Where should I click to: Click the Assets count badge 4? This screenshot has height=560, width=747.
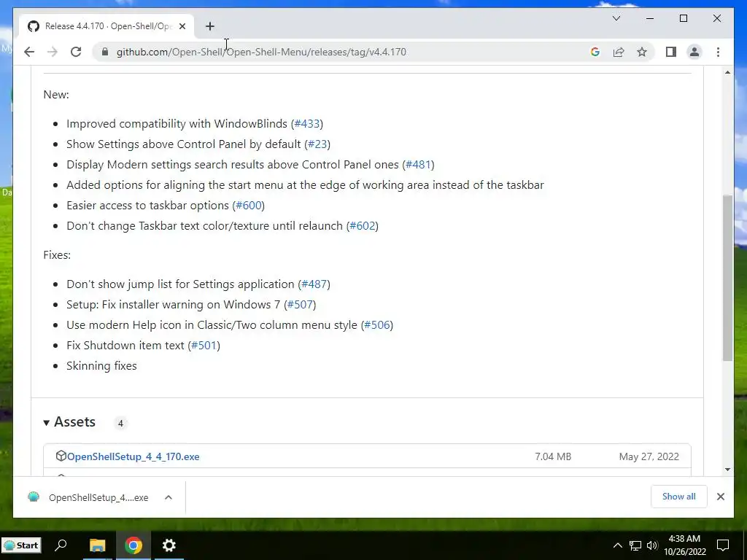point(120,423)
